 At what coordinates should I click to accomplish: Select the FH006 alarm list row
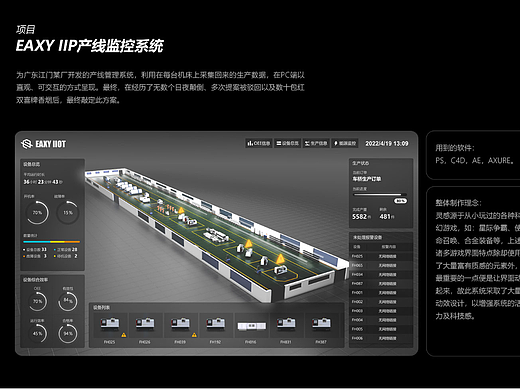[381, 338]
